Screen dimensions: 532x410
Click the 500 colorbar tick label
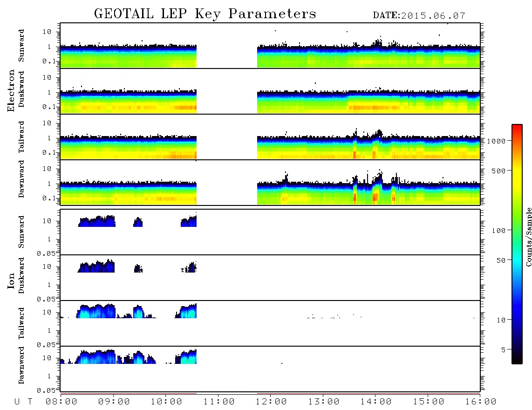click(x=499, y=171)
